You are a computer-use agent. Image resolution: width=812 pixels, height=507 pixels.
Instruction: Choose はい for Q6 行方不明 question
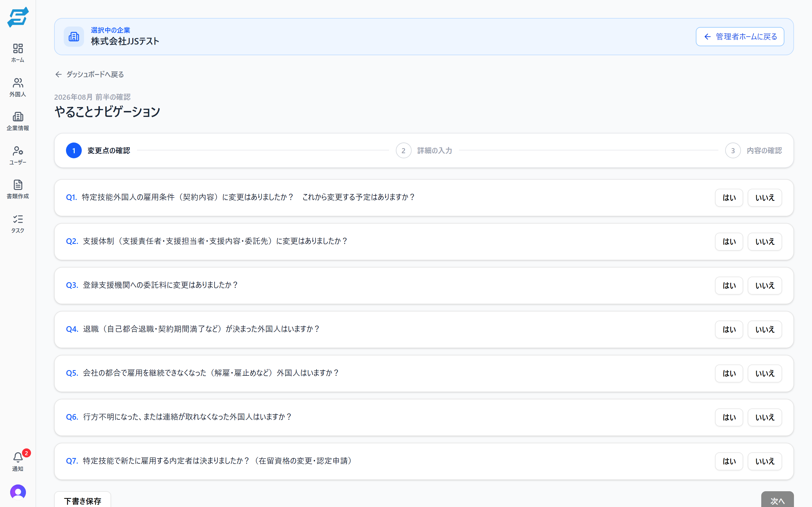729,417
